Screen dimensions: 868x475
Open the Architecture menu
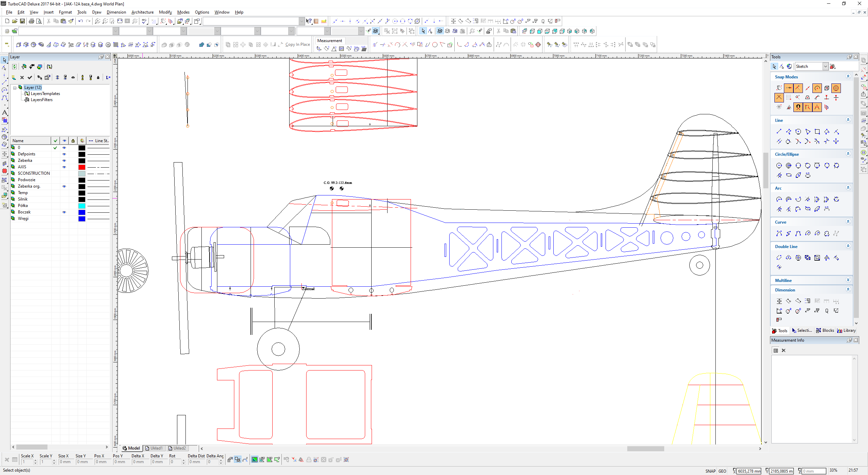[142, 12]
